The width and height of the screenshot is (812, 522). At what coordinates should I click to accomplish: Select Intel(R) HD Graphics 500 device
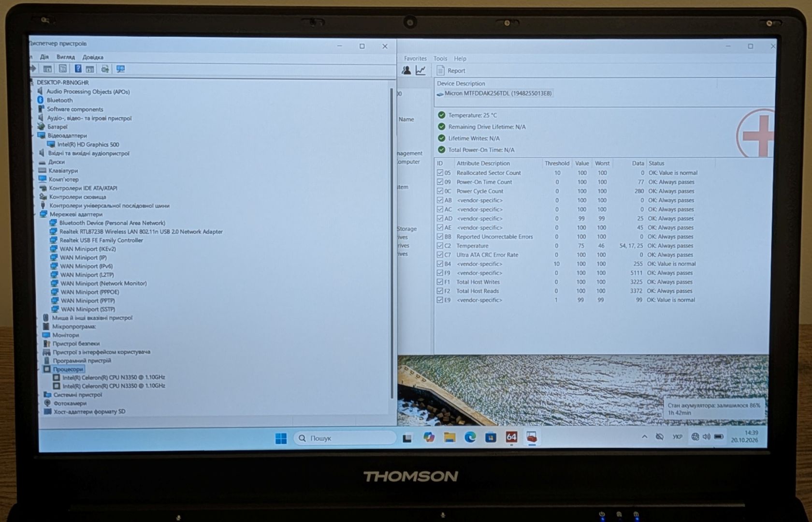(x=83, y=144)
